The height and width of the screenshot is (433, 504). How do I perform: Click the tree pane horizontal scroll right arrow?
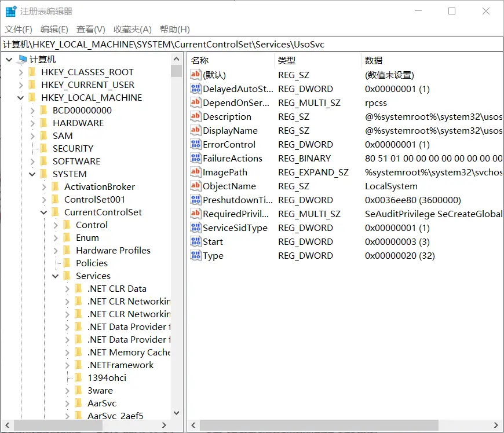164,425
